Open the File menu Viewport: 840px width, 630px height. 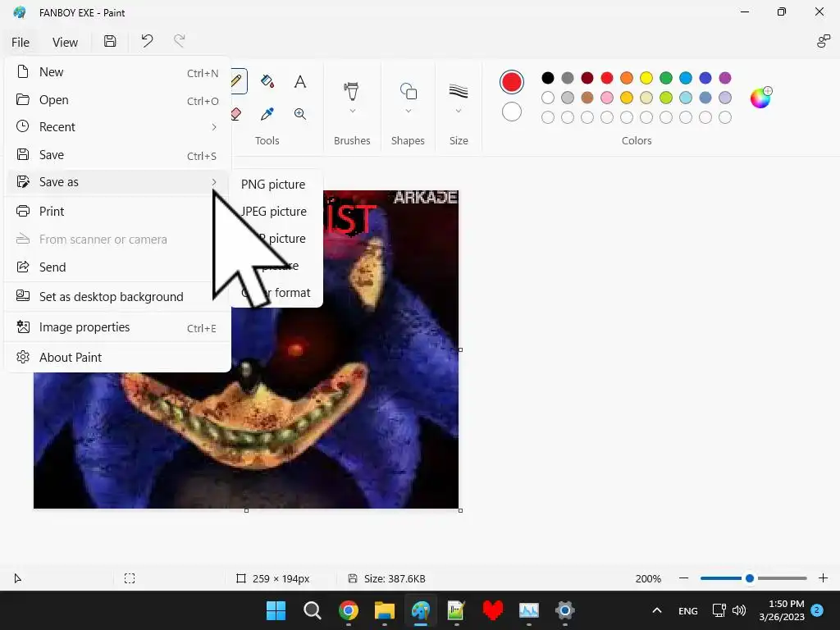click(x=21, y=43)
